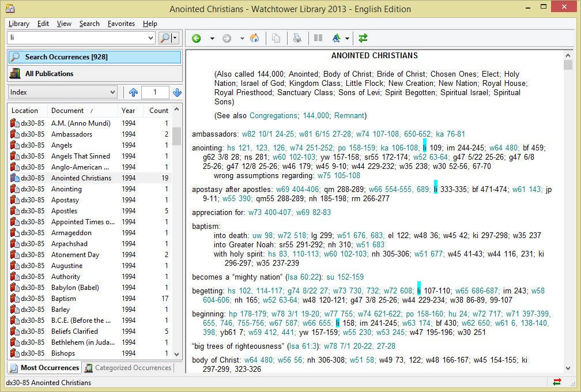Click the book icon of the Anointed Christians row

pos(15,178)
